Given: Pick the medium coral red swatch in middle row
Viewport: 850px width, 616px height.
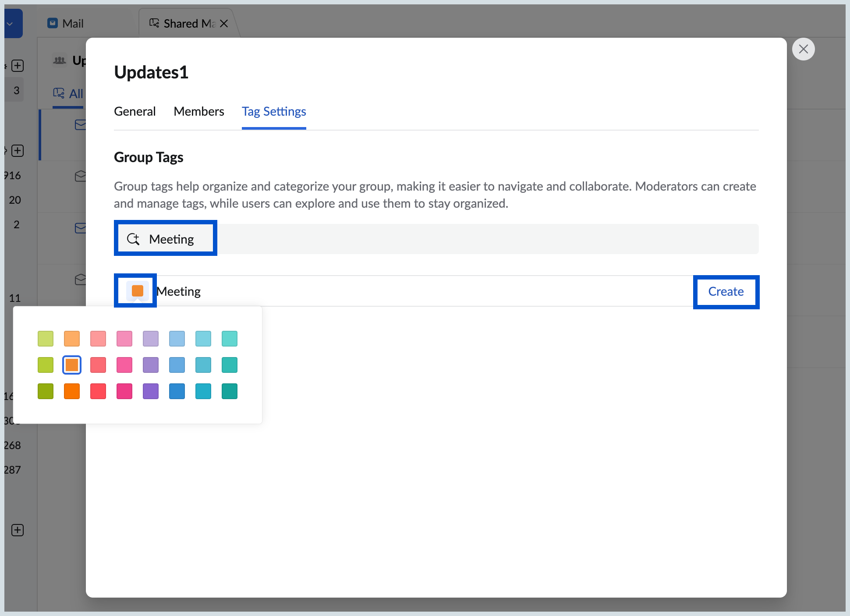Looking at the screenshot, I should click(98, 365).
